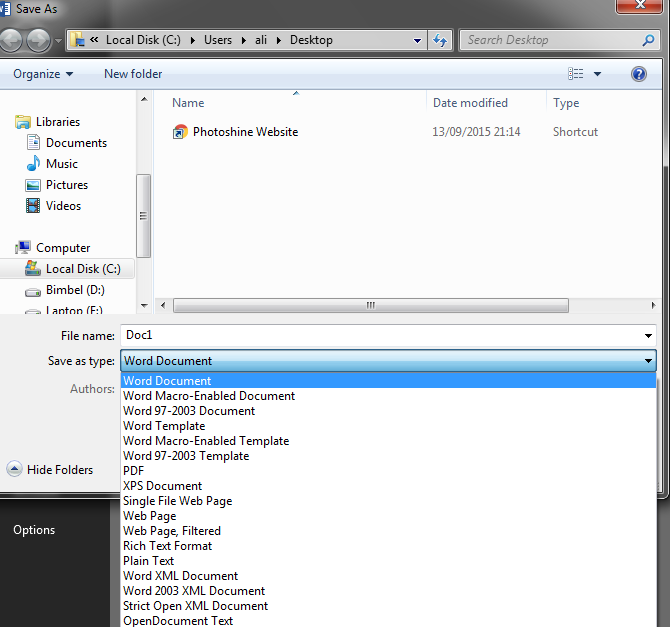Choose Word XML Document option

tap(388, 576)
